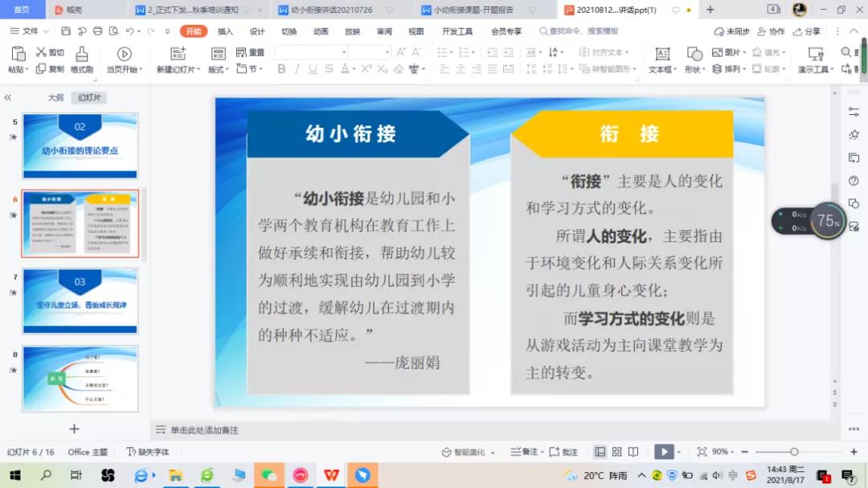The width and height of the screenshot is (868, 488).
Task: Select slide 7 thumbnail
Action: [80, 301]
